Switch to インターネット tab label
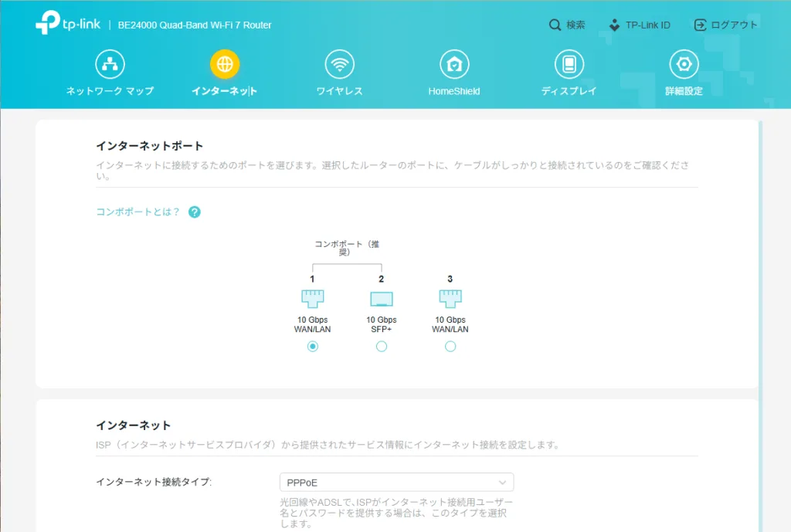The width and height of the screenshot is (791, 532). click(x=225, y=91)
